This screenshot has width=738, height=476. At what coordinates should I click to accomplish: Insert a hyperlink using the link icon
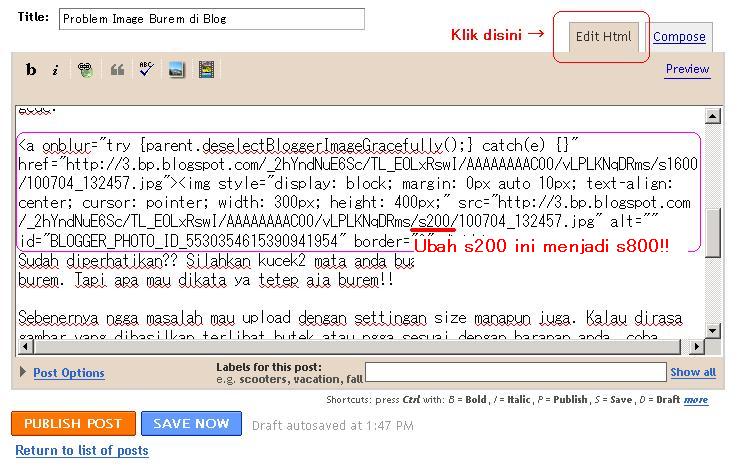click(85, 70)
